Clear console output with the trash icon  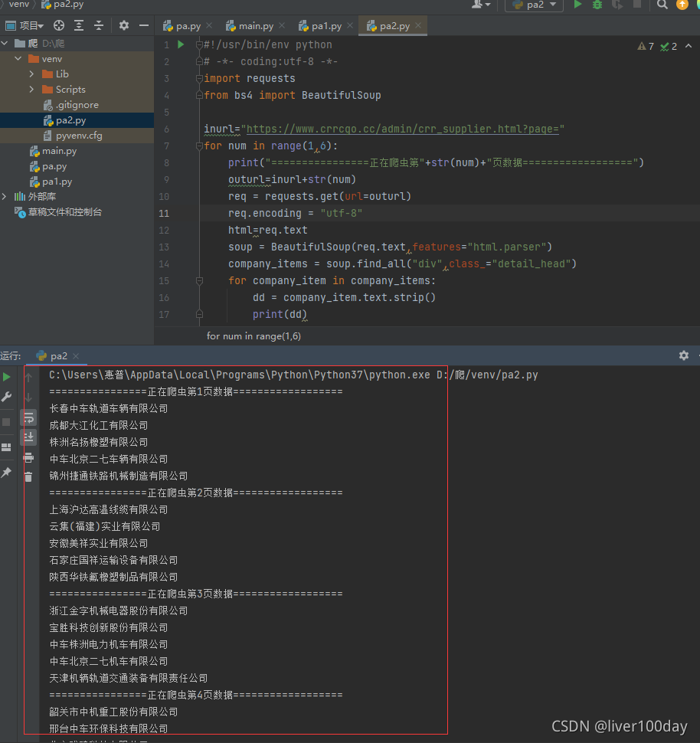tap(28, 476)
